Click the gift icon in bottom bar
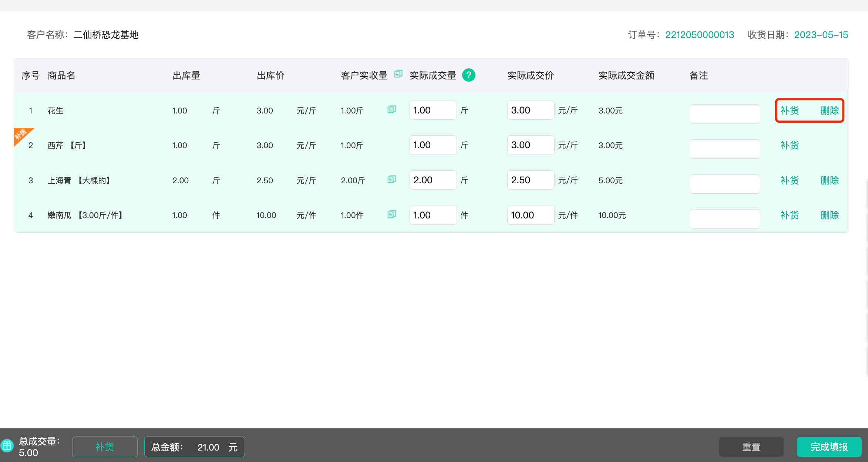This screenshot has height=462, width=868. (x=7, y=445)
